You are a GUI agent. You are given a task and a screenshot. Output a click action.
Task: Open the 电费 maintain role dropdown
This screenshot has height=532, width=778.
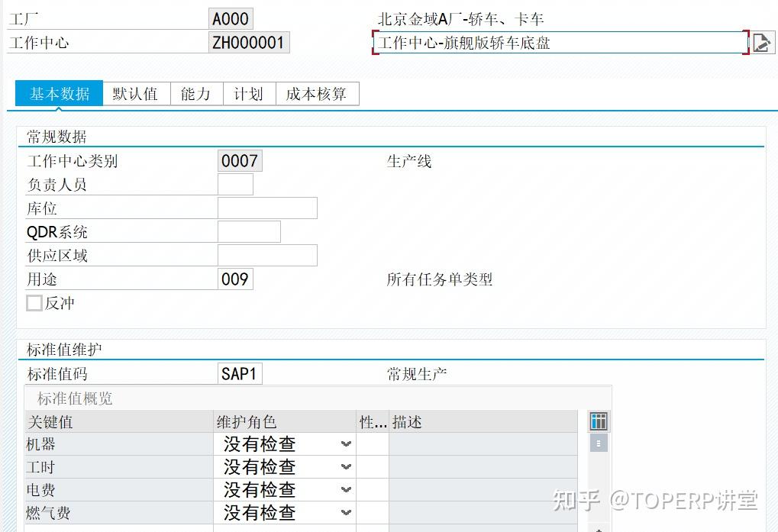(x=346, y=489)
